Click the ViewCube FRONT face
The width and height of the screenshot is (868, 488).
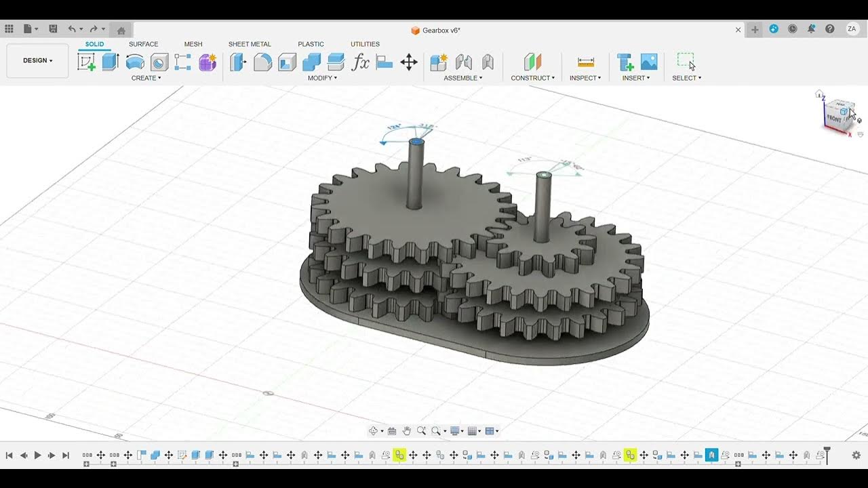pos(834,119)
